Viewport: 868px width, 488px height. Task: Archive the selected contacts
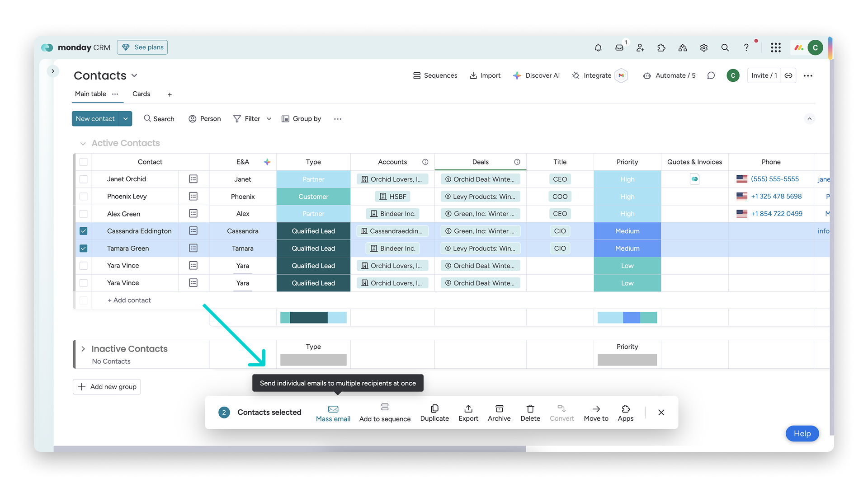(x=499, y=413)
